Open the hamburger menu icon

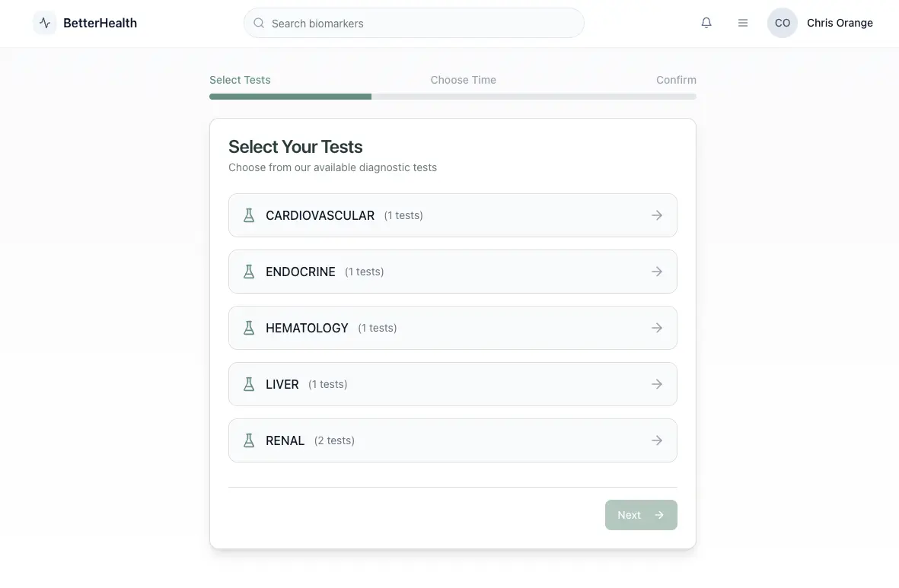[743, 23]
